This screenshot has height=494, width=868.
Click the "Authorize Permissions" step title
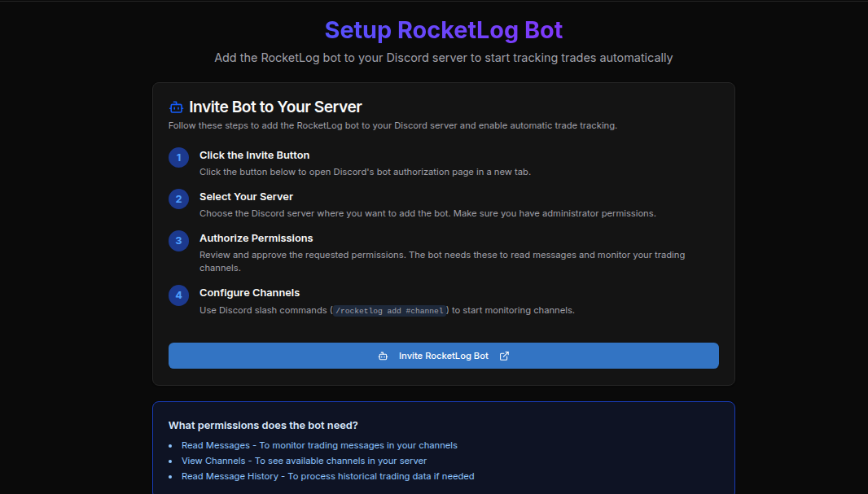pos(256,238)
